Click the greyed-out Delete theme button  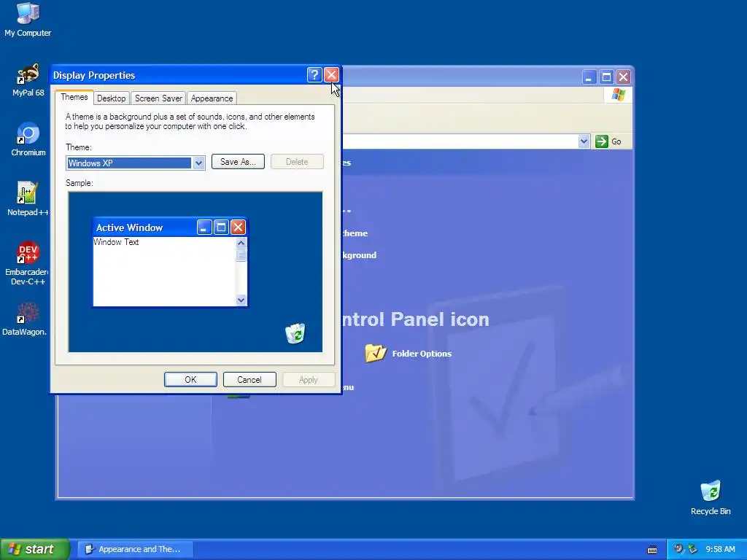pyautogui.click(x=297, y=161)
